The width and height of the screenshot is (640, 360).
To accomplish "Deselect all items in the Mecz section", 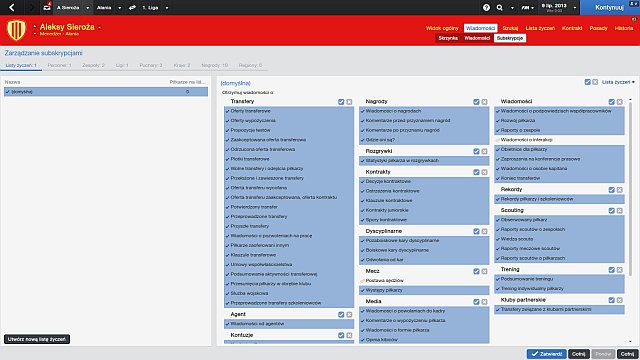I will 484,271.
